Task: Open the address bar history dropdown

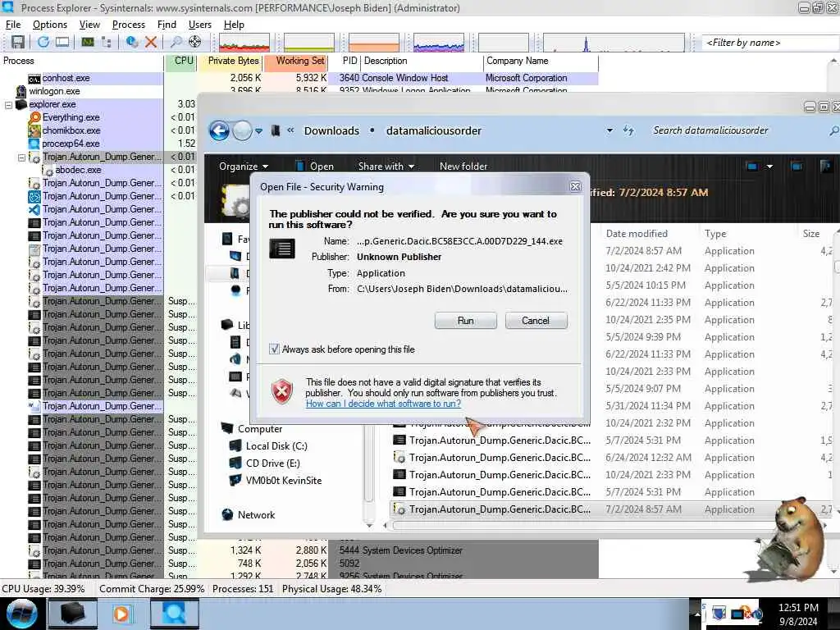Action: click(609, 130)
